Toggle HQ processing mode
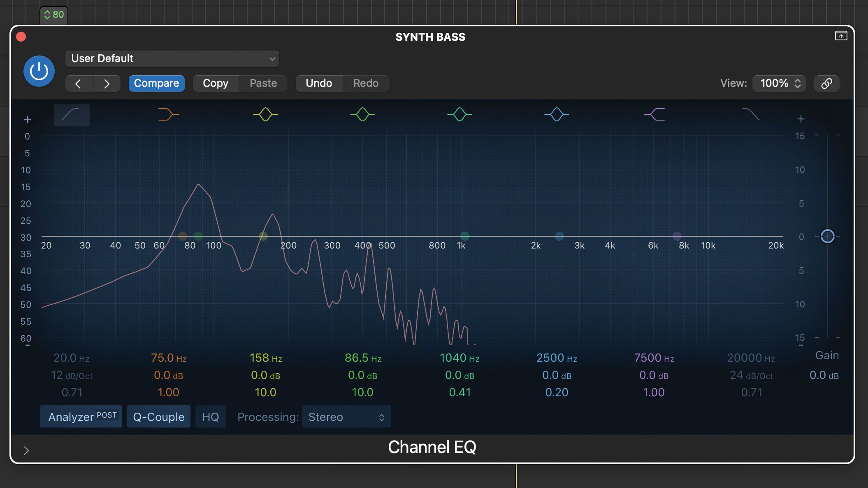Screen dimensions: 868x488 click(210, 416)
